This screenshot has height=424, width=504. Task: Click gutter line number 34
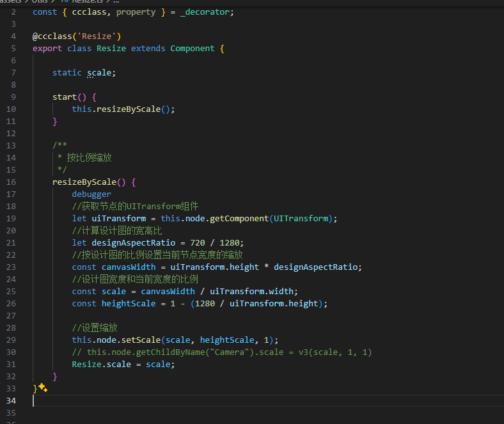tap(11, 401)
